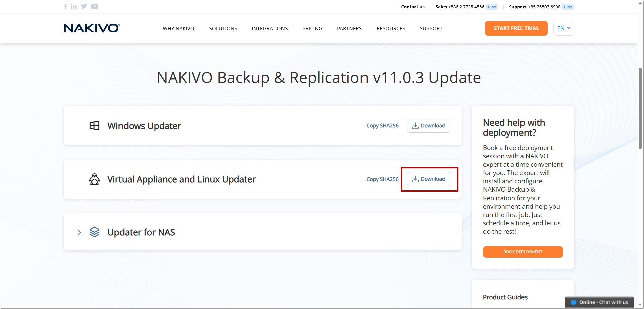Expand the Updater for NAS section
This screenshot has width=644, height=309.
pyautogui.click(x=79, y=232)
